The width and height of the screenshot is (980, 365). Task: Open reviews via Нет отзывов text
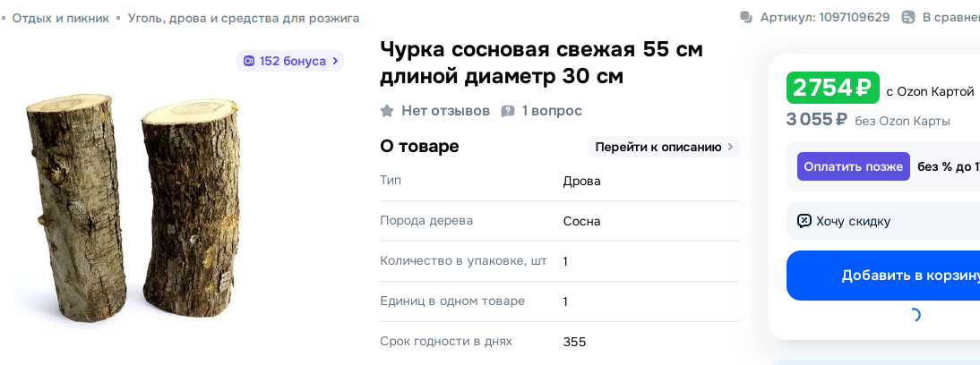tap(445, 111)
